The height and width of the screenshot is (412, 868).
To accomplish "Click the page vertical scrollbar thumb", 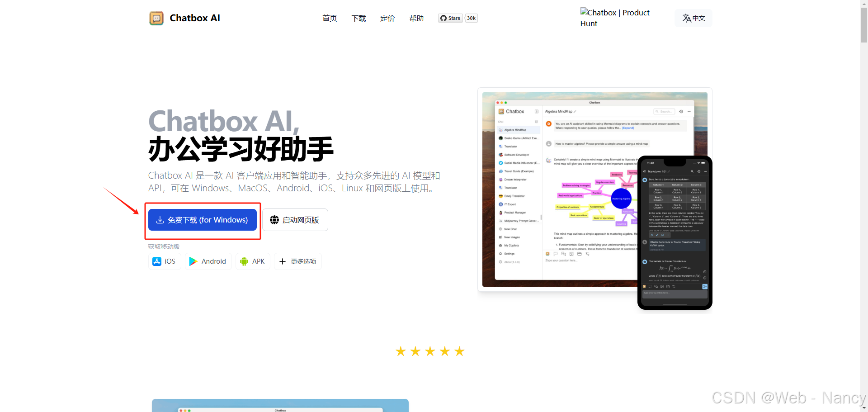I will [864, 25].
